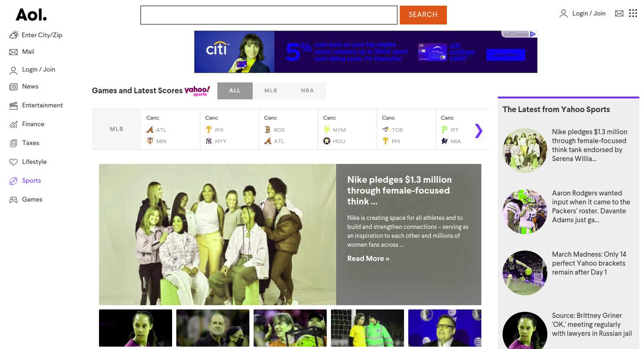Click the orange SEARCH button
644x349 pixels.
[x=423, y=15]
